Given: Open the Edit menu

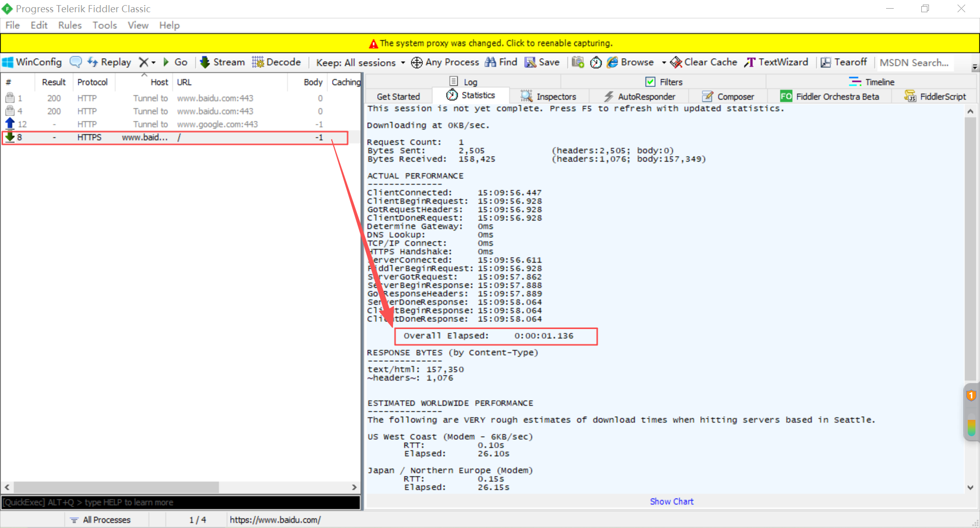Looking at the screenshot, I should [x=39, y=25].
